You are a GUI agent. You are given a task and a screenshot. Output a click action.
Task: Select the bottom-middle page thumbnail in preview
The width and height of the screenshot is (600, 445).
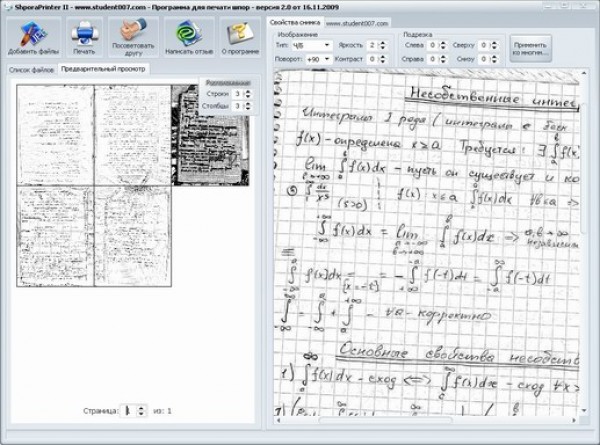[x=133, y=236]
